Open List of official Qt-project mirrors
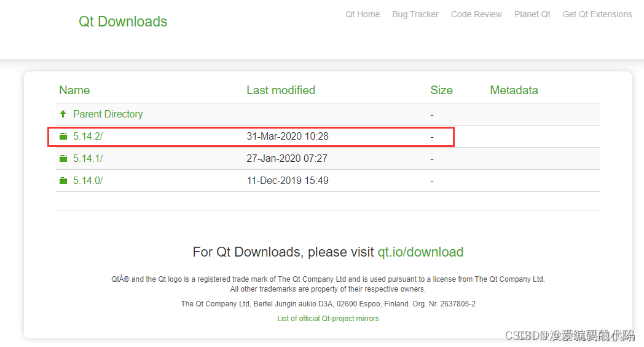The width and height of the screenshot is (644, 347). (328, 319)
